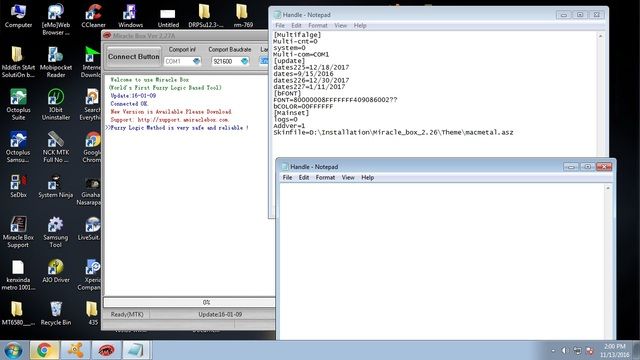Viewport: 640px width, 360px height.
Task: Click scrollbar up arrow in front Notepad
Action: point(608,188)
